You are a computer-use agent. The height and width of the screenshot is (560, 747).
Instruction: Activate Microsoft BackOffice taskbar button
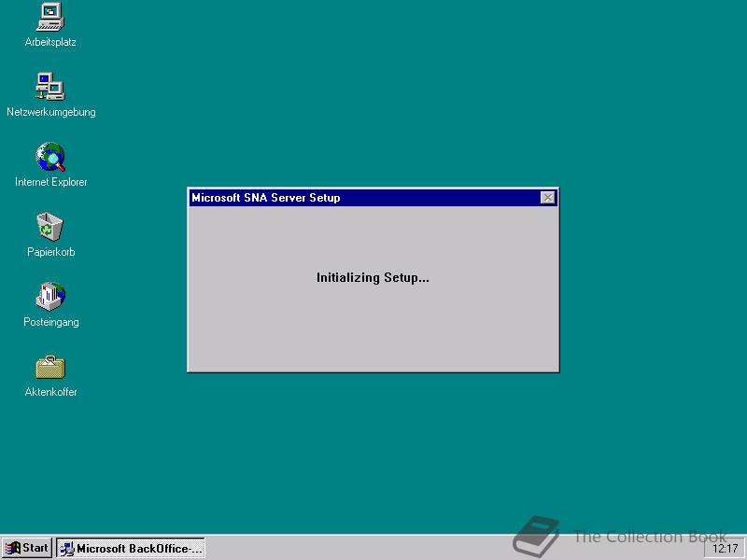pyautogui.click(x=131, y=548)
